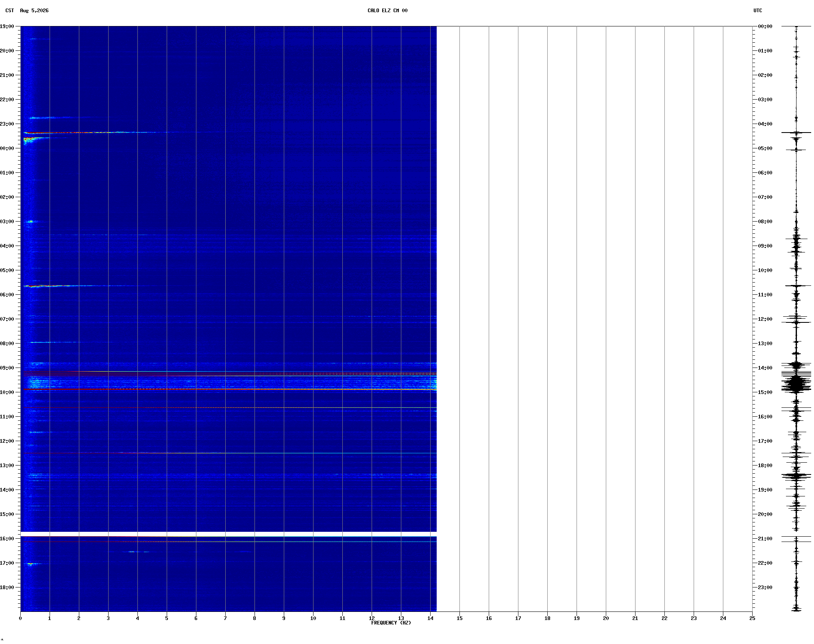Select 16:00 tick label on CST axis
This screenshot has height=644, width=814.
pos(7,539)
